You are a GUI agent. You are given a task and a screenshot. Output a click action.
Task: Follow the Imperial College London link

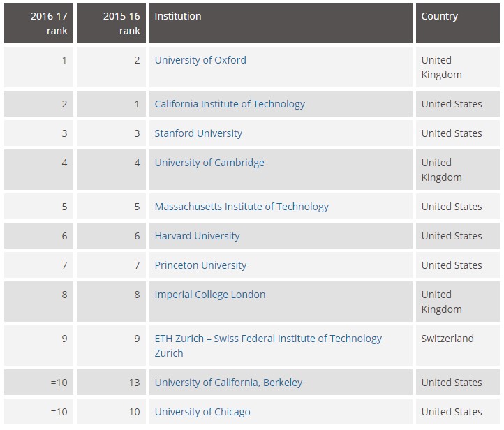coord(210,295)
